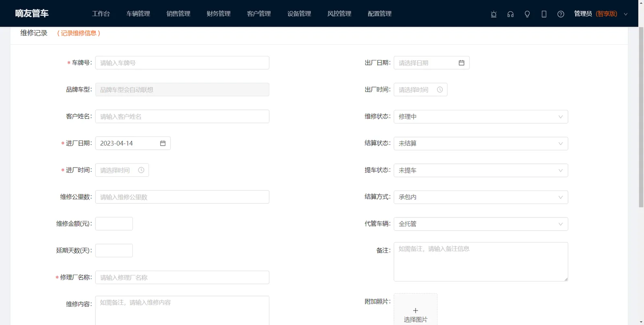Focus the 修理厂名称 input field
The height and width of the screenshot is (325, 644).
click(182, 277)
